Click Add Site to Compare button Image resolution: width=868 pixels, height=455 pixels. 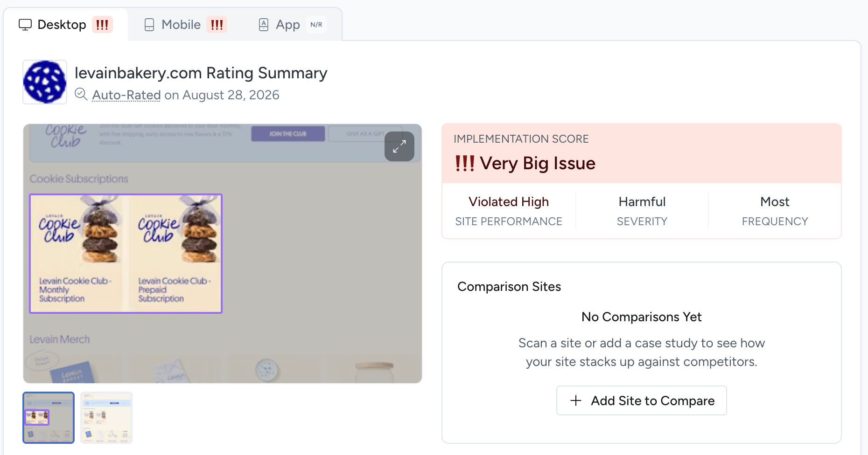click(642, 400)
